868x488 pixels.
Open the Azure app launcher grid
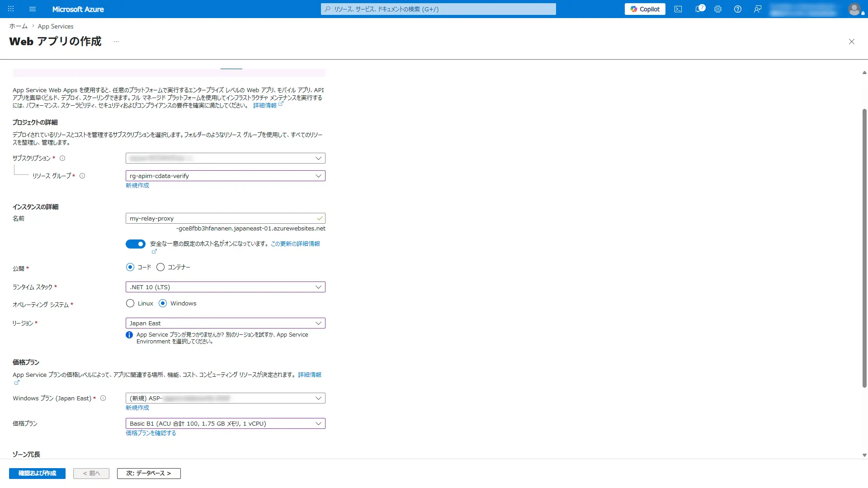11,9
